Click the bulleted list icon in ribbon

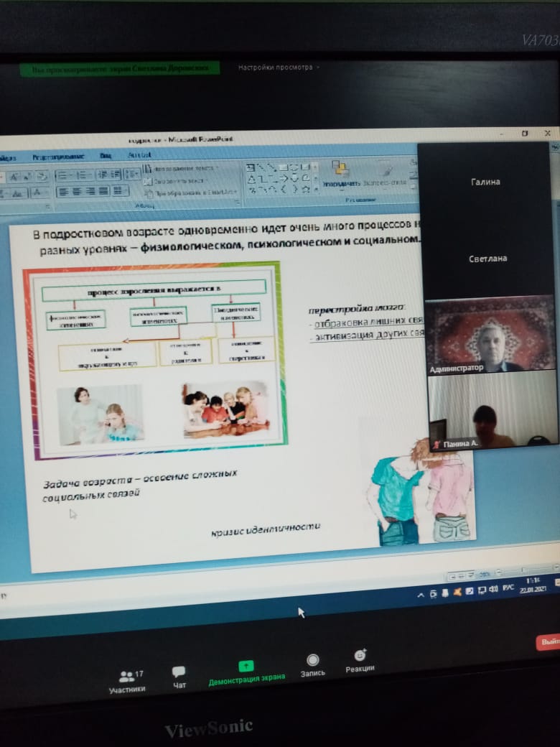pos(62,175)
